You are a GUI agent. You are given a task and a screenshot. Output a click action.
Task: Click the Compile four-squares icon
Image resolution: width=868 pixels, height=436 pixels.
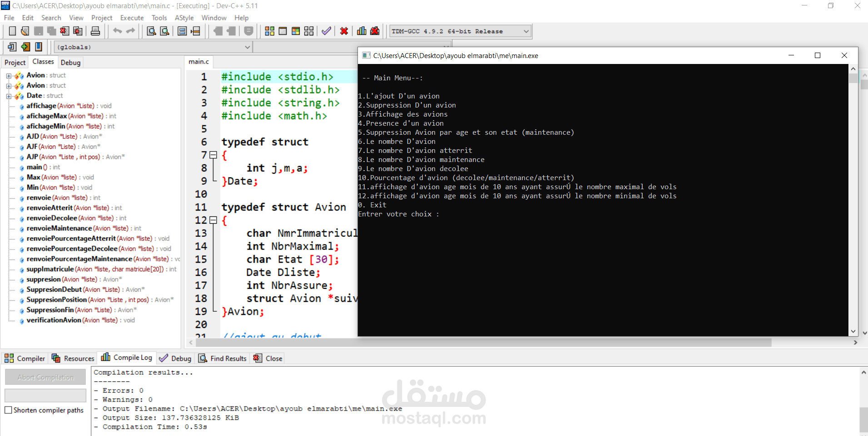coord(270,31)
